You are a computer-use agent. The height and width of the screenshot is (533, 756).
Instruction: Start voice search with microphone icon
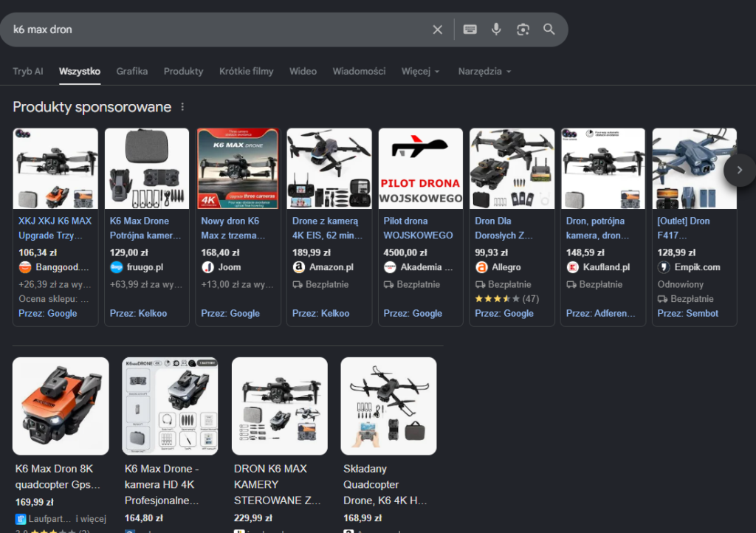pos(496,30)
